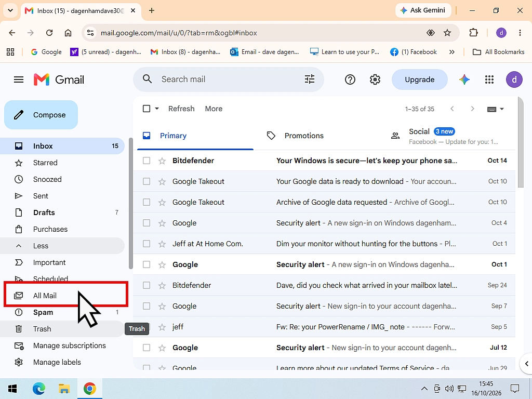Image resolution: width=532 pixels, height=399 pixels.
Task: Click the browser home icon
Action: (x=68, y=33)
